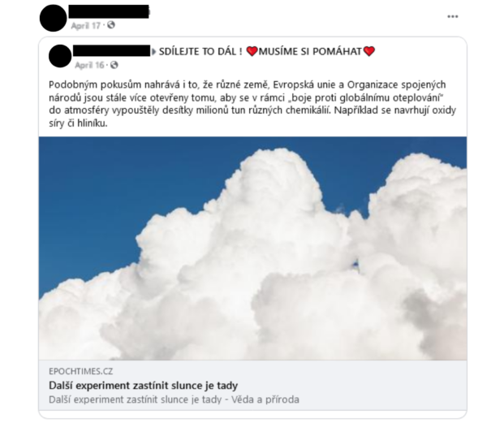Open the redacted original poster name
Image resolution: width=504 pixels, height=423 pixels.
pyautogui.click(x=111, y=51)
